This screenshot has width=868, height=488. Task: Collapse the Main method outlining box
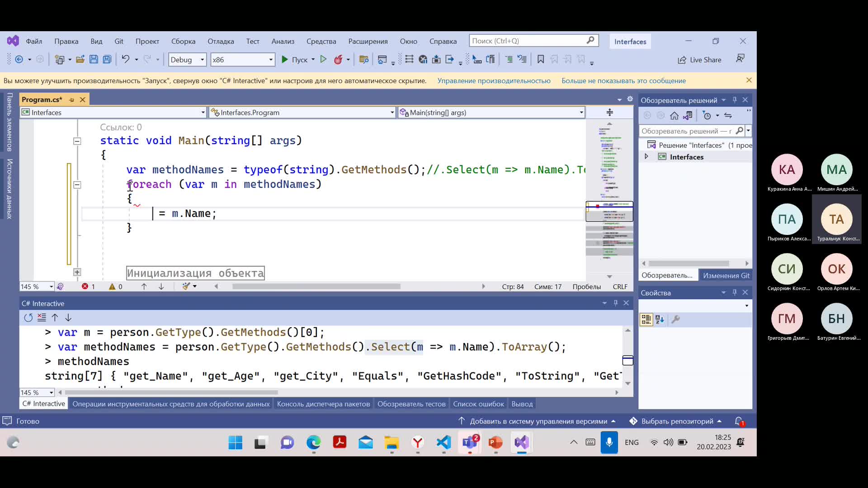(x=77, y=141)
